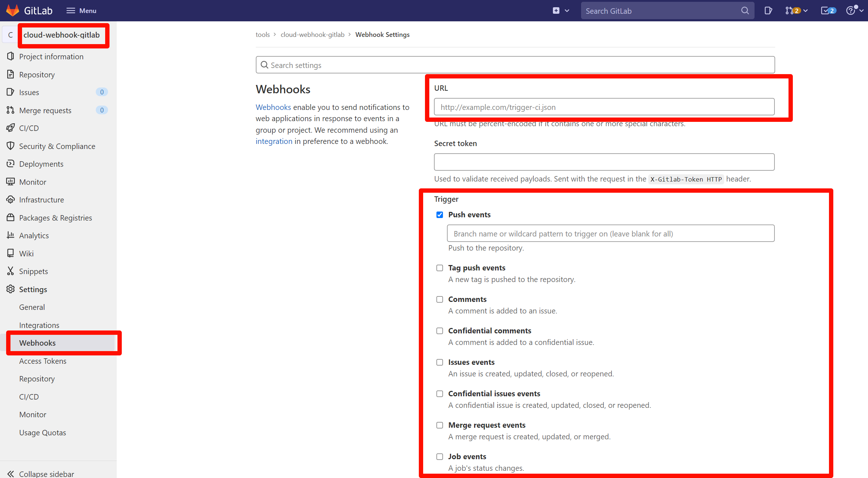This screenshot has height=478, width=868.
Task: Click Webhook Settings breadcrumb
Action: (382, 35)
